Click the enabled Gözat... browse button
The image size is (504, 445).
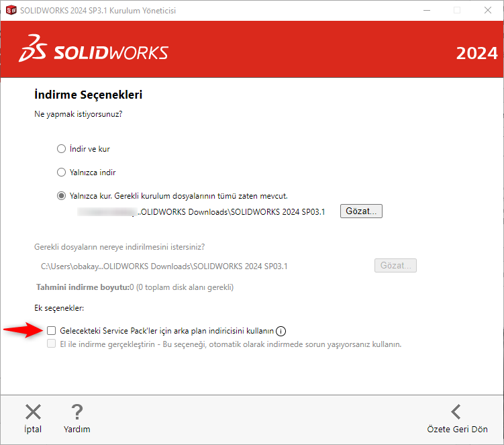[x=361, y=211]
